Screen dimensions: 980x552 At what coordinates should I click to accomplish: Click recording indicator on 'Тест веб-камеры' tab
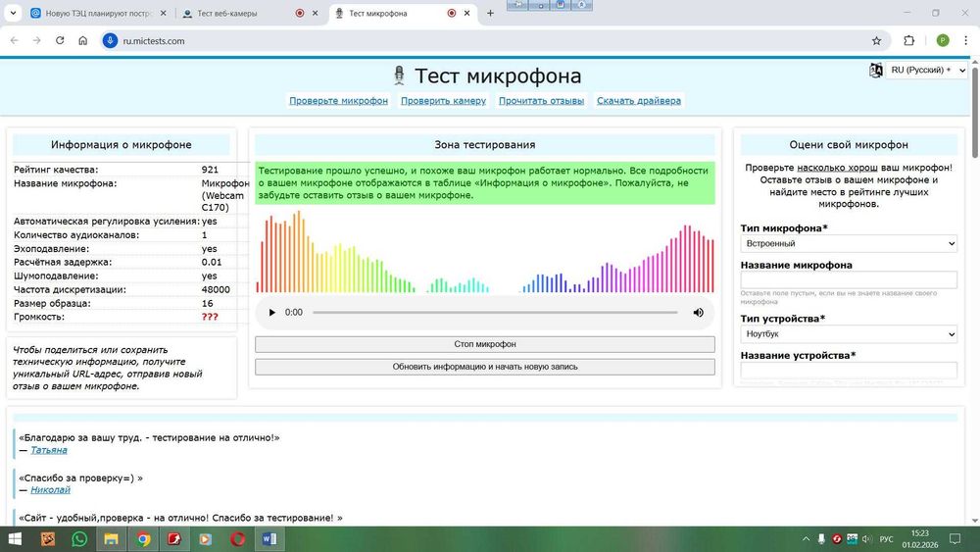(x=300, y=13)
